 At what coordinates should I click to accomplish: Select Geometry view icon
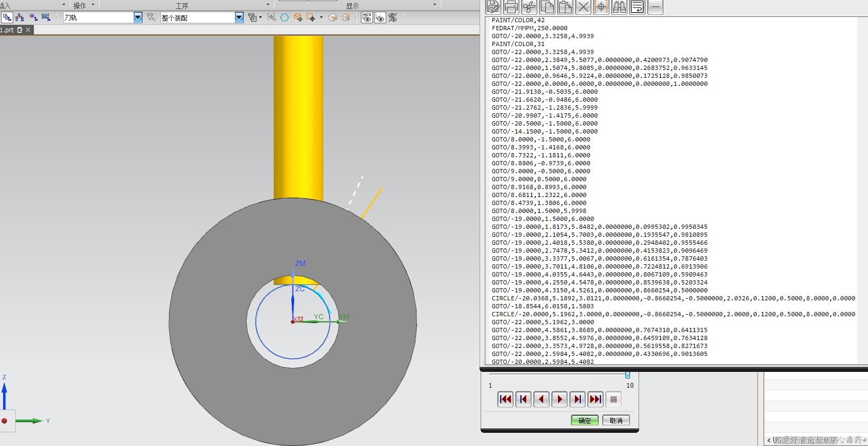33,17
